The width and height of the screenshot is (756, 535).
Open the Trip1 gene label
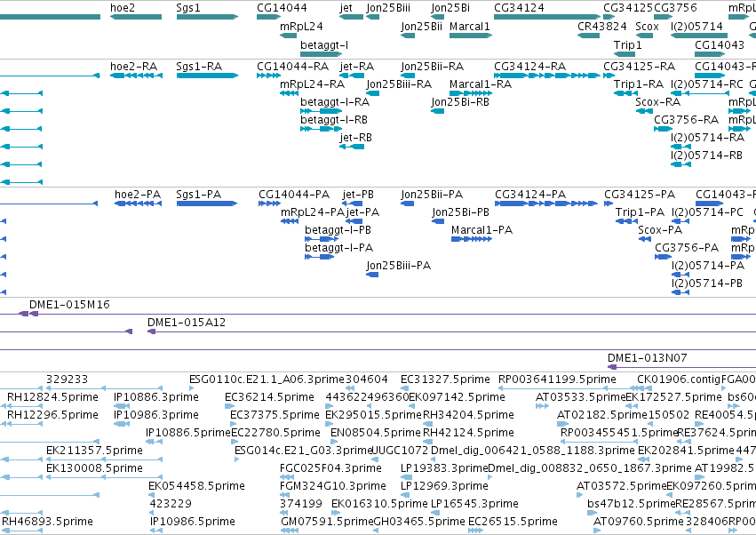[627, 44]
